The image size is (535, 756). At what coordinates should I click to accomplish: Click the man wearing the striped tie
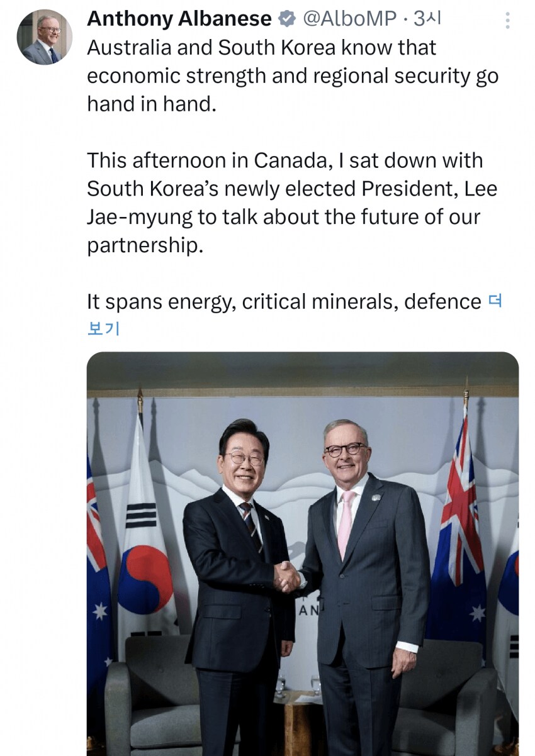click(236, 566)
